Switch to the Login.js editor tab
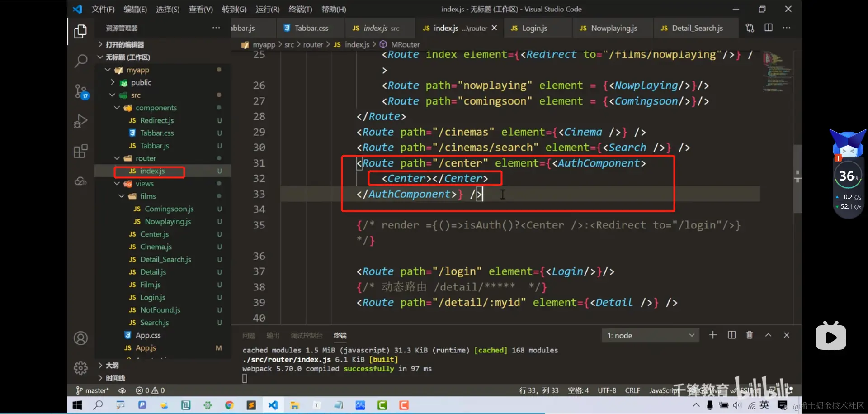Image resolution: width=868 pixels, height=414 pixels. pyautogui.click(x=538, y=28)
